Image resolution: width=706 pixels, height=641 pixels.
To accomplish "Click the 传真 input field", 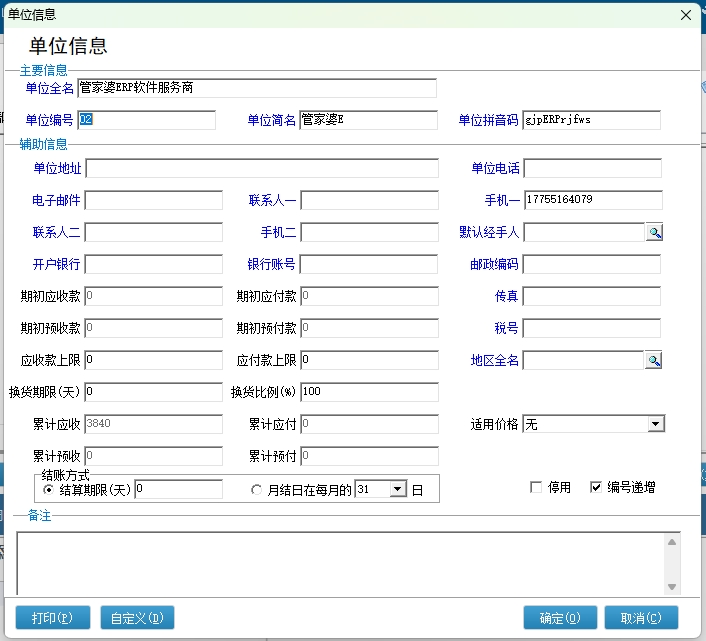I will tap(592, 296).
